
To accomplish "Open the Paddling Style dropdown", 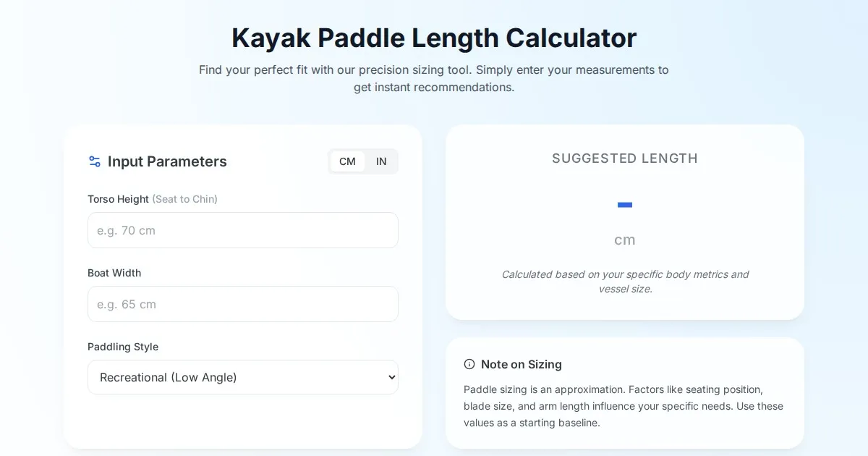I will click(x=242, y=377).
